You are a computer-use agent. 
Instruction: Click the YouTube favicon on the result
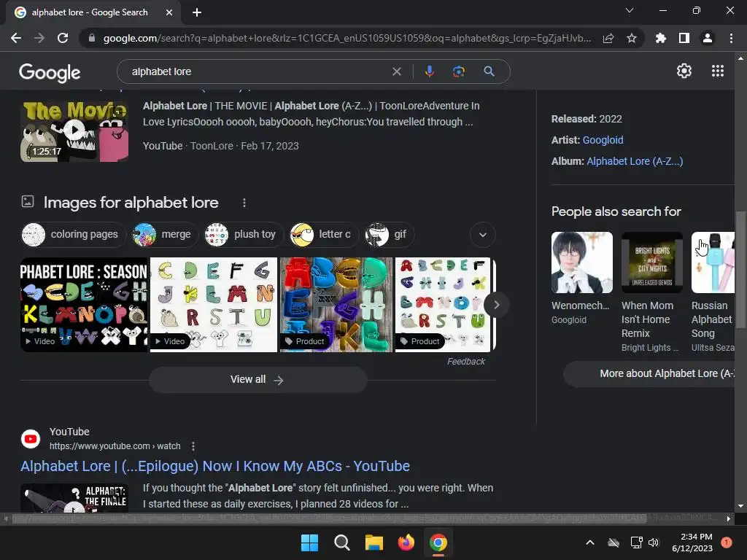(x=31, y=438)
